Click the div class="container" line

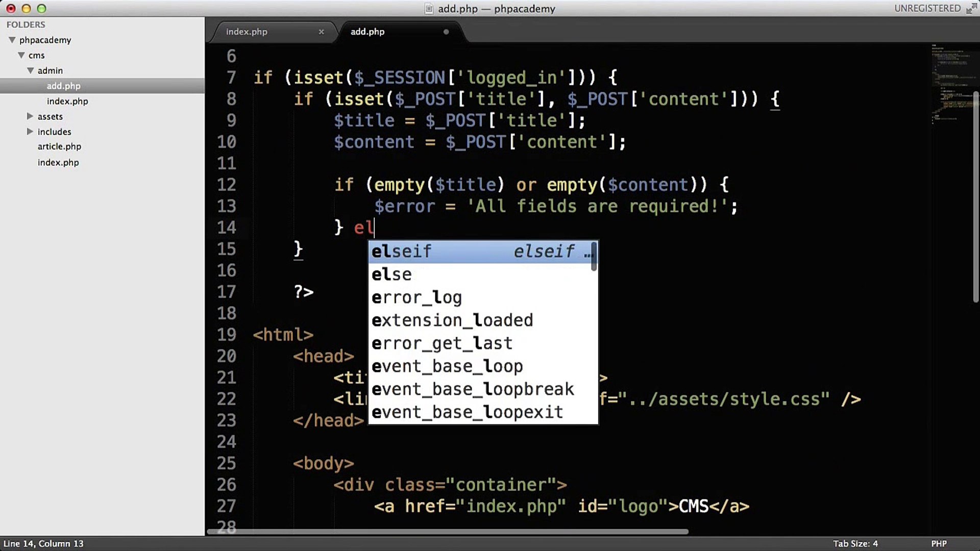tap(450, 485)
